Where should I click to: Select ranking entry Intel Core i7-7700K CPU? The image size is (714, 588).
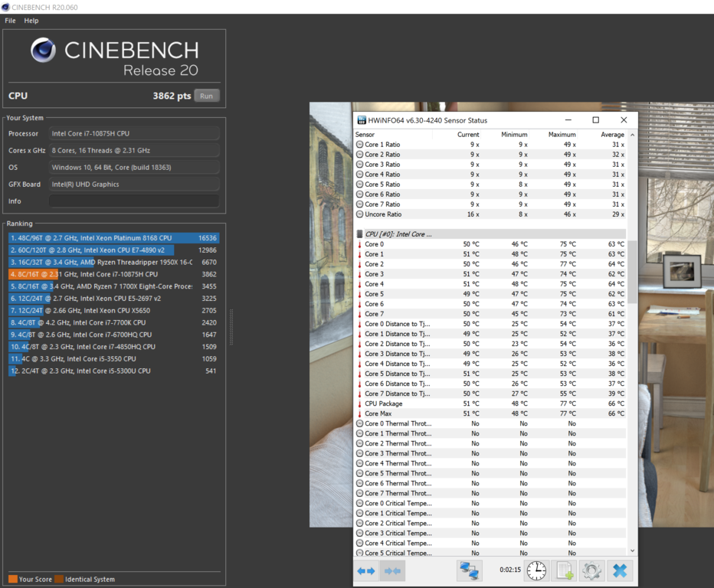[x=114, y=322]
